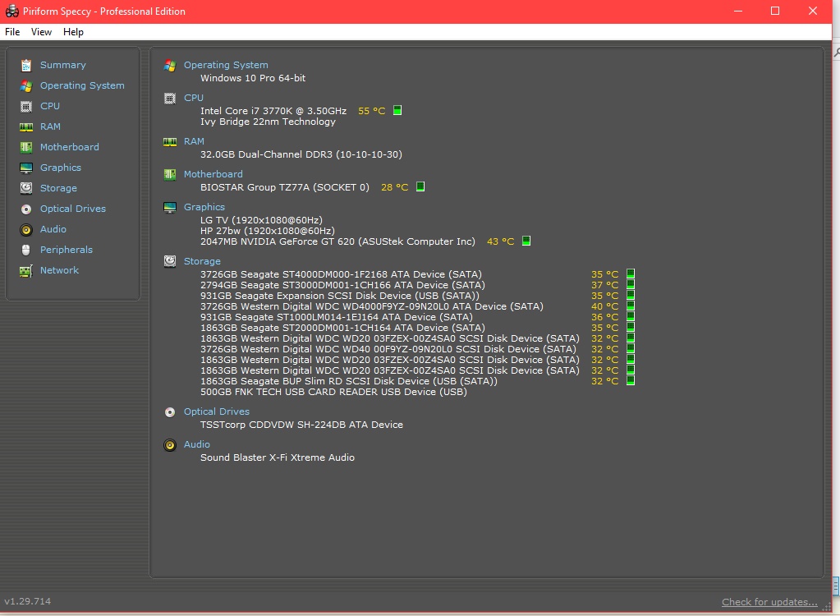The height and width of the screenshot is (616, 840).
Task: Click the Windows flag icon beside Operating System heading
Action: click(x=170, y=66)
